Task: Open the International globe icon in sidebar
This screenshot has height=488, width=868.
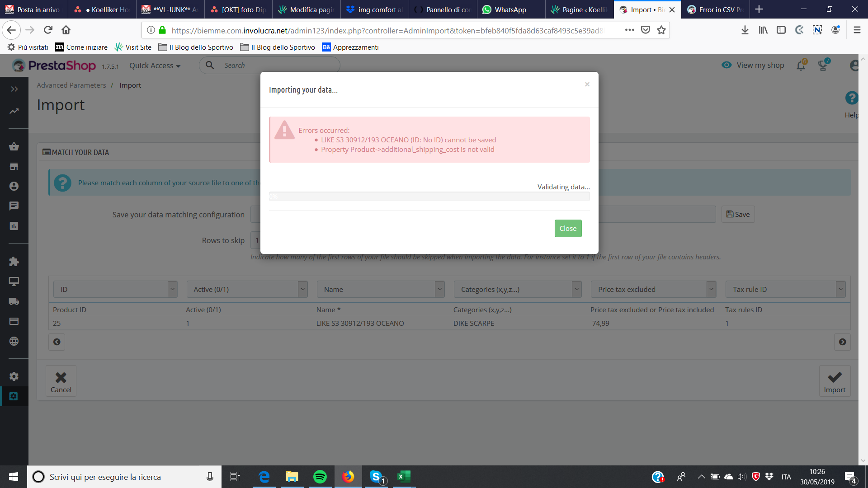Action: coord(14,341)
